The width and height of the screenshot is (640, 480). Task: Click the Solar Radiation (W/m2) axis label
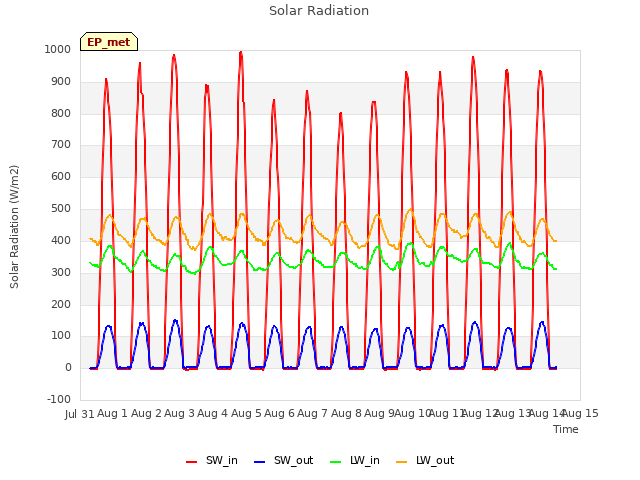14,227
